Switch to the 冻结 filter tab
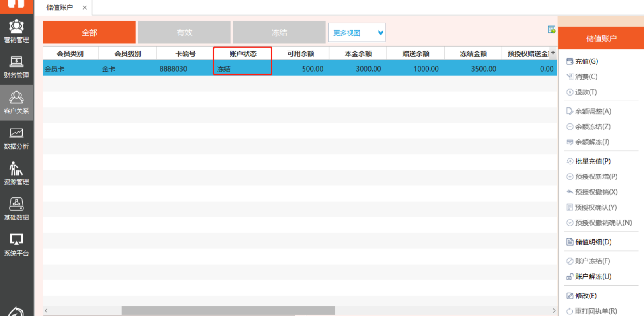Image resolution: width=644 pixels, height=316 pixels. (x=279, y=33)
